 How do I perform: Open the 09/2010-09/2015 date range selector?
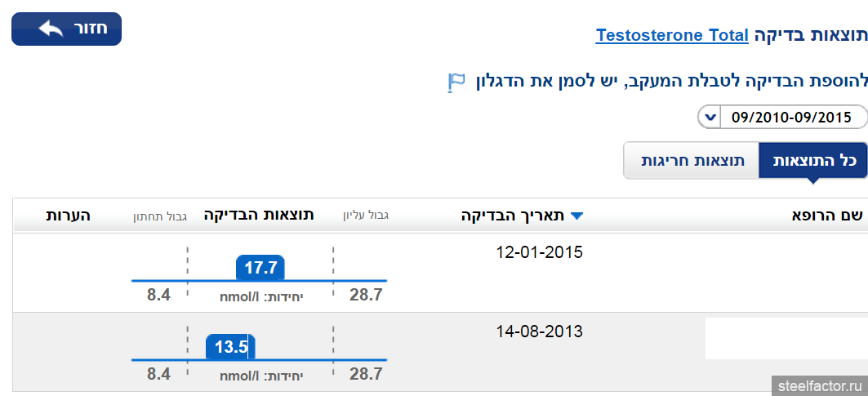[790, 117]
